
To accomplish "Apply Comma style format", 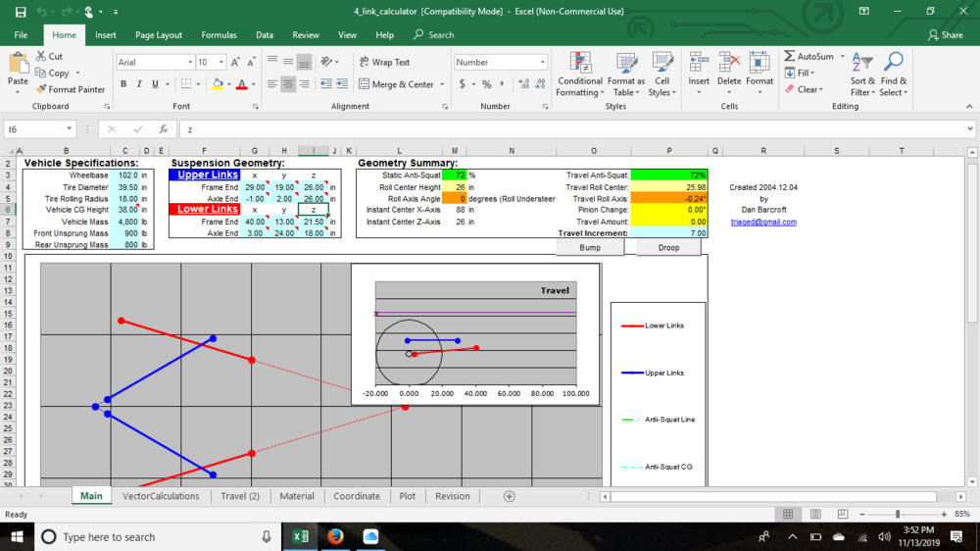I will pyautogui.click(x=502, y=83).
